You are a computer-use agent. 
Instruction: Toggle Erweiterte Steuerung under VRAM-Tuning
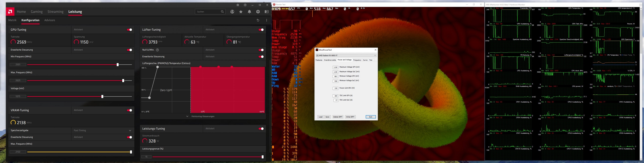point(129,137)
